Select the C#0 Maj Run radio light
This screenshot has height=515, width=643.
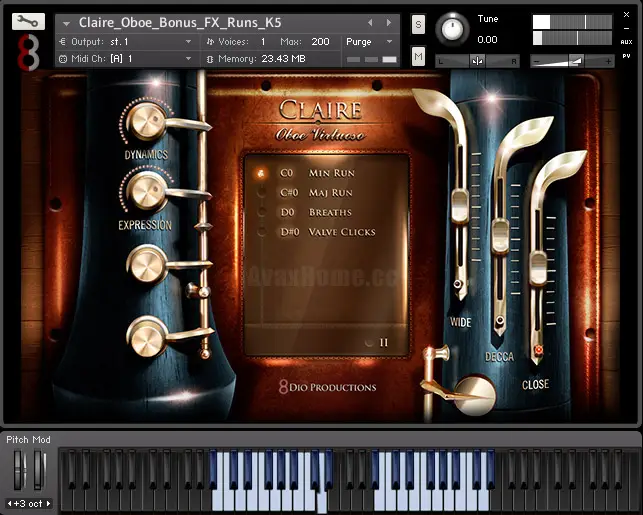[x=261, y=193]
